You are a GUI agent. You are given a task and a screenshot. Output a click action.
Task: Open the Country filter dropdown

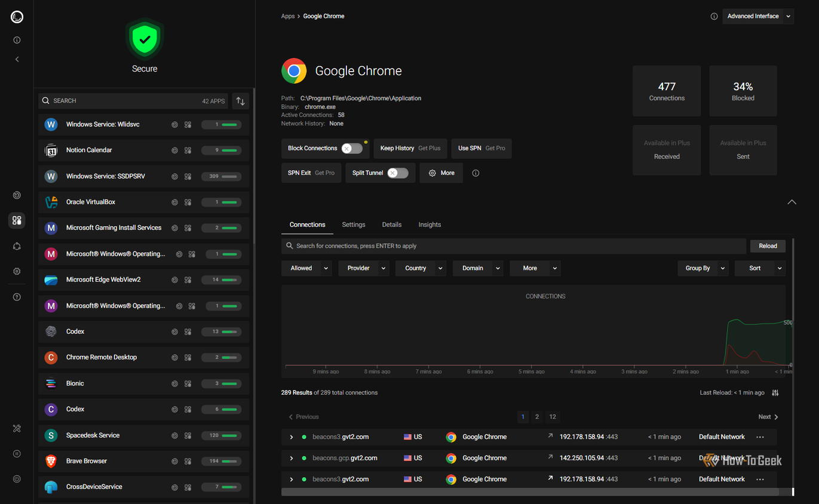point(421,268)
